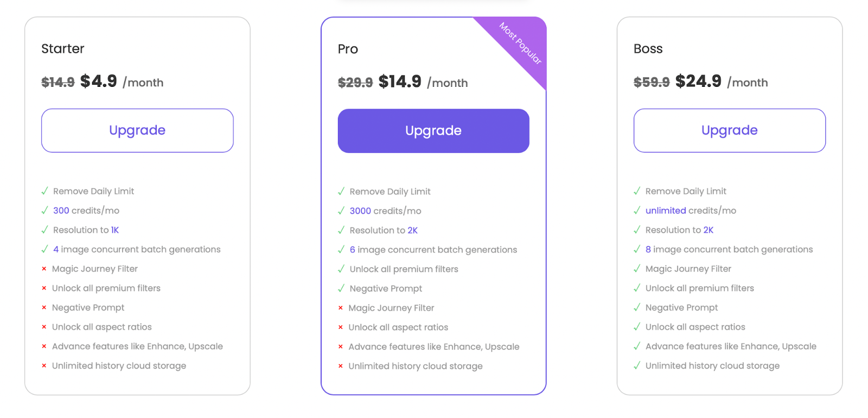Select the 3000 credits/mo text in Pro

pyautogui.click(x=385, y=211)
